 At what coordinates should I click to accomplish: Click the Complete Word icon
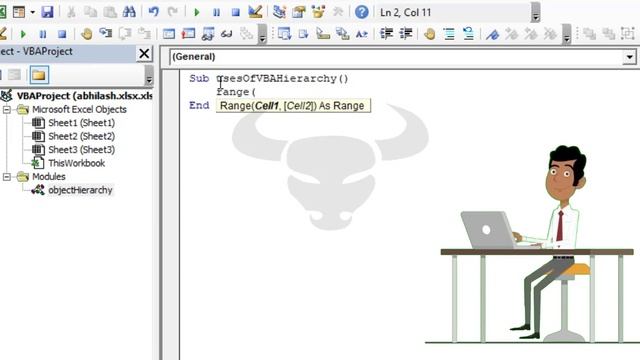pyautogui.click(x=362, y=34)
